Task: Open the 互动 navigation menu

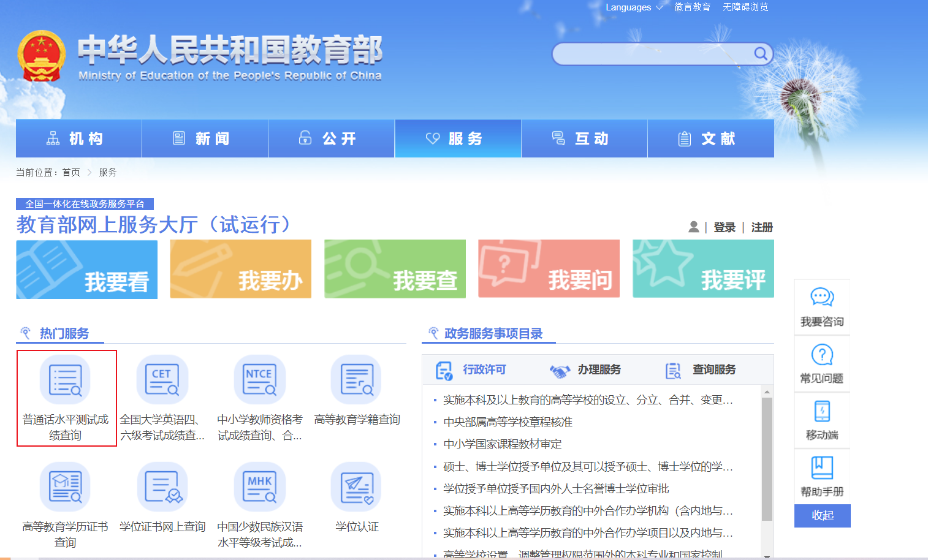Action: coord(584,138)
